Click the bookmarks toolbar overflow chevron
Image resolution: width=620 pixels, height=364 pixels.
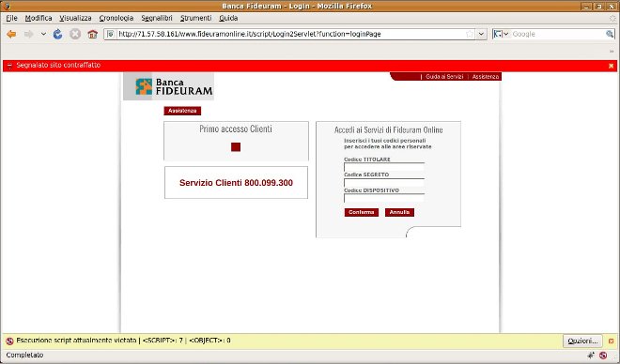[612, 52]
